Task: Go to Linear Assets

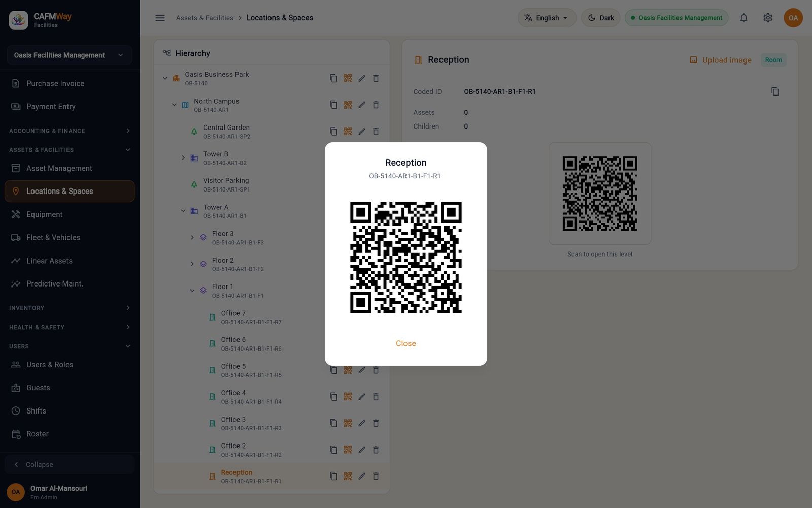Action: 70,261
